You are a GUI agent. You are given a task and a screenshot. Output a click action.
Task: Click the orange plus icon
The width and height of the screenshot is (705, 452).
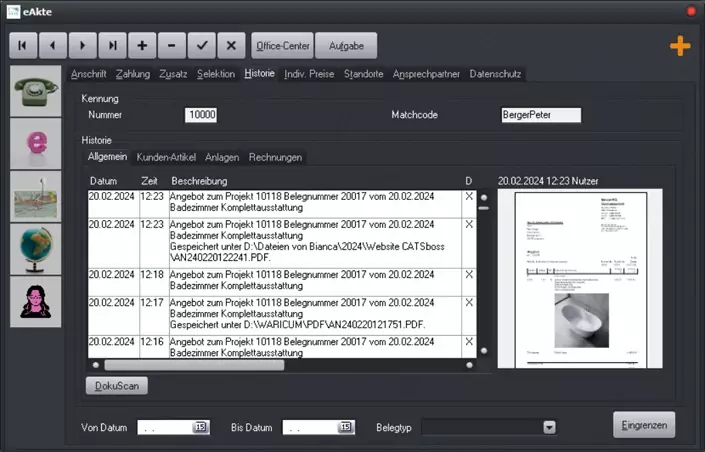680,46
